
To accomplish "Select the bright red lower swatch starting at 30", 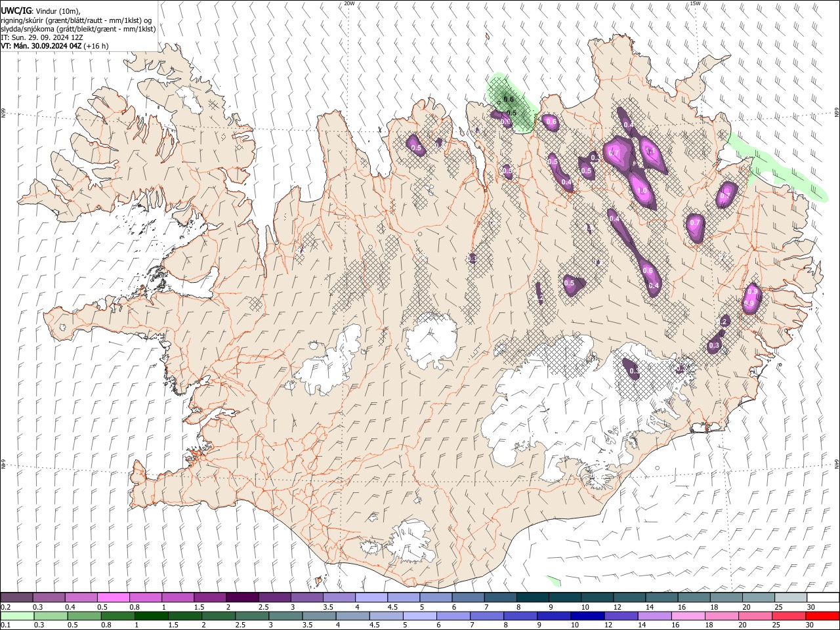I will 822,616.
